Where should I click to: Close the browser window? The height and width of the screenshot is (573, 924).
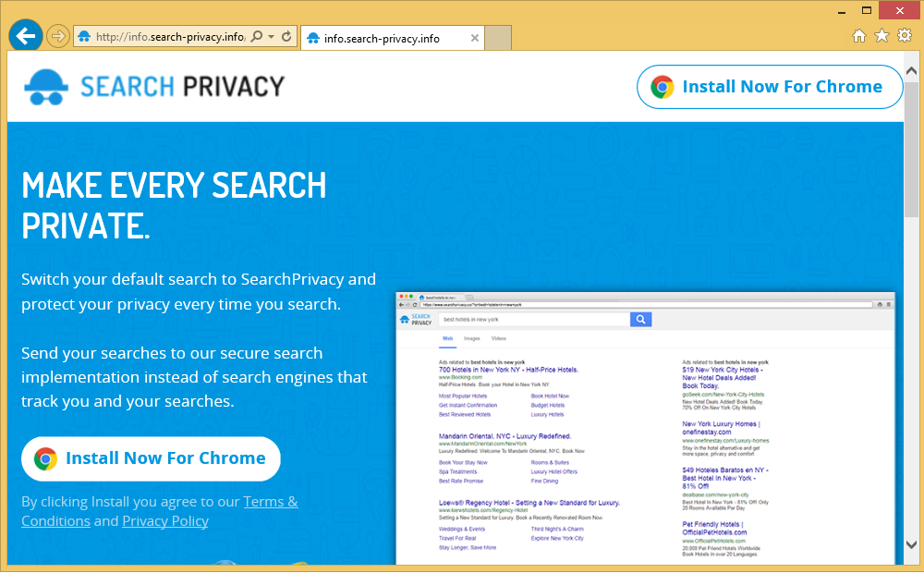[x=900, y=10]
